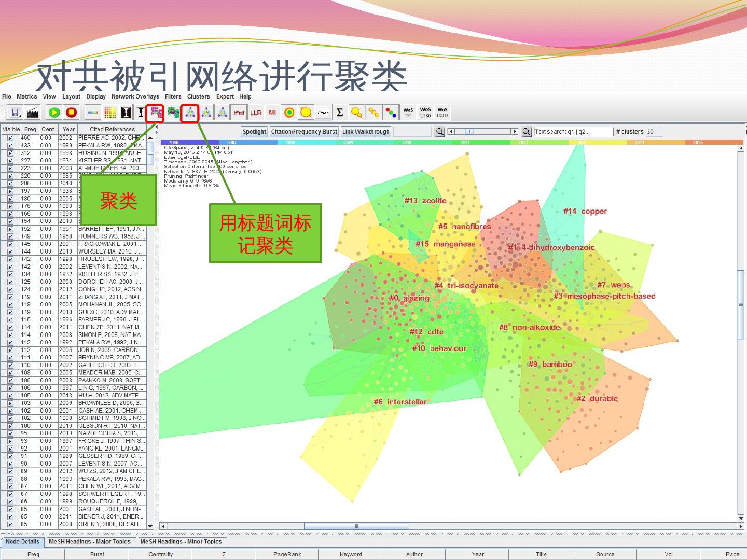
Task: Click the Sigma metric icon
Action: [339, 113]
